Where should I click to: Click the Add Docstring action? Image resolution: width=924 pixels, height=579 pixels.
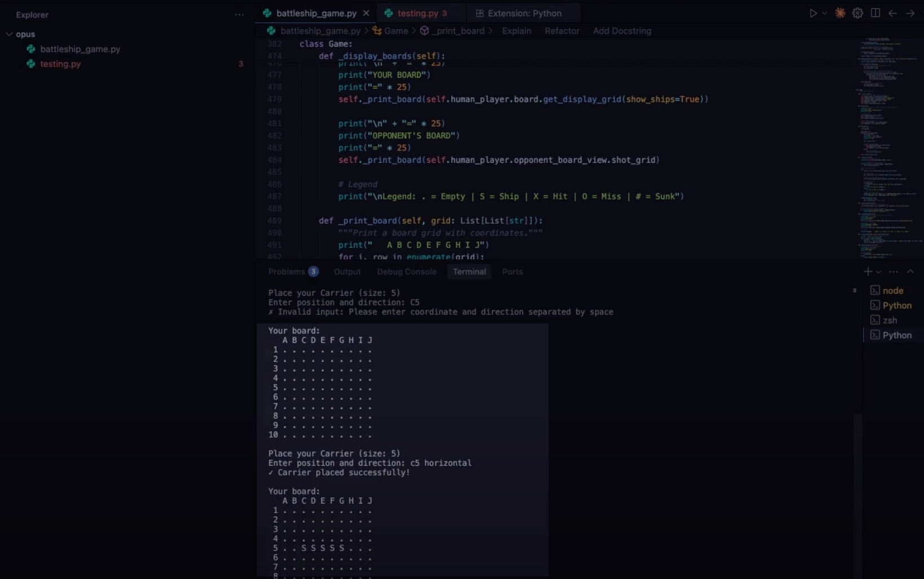point(622,31)
